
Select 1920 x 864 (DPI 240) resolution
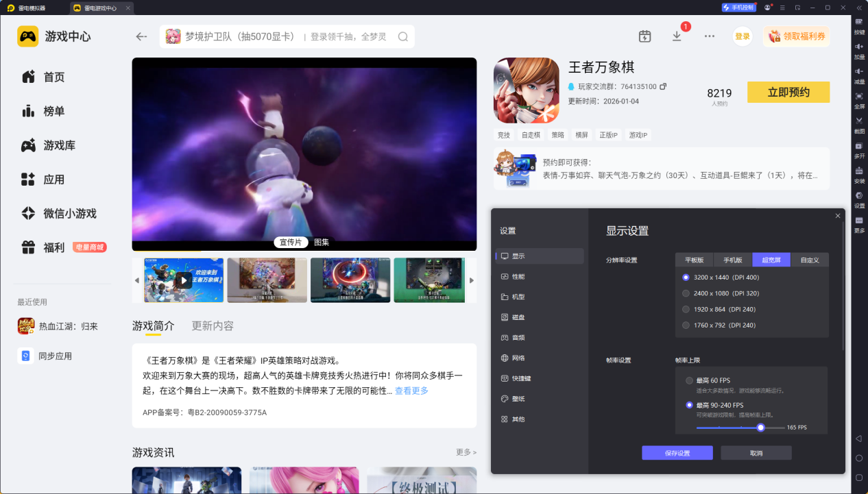pyautogui.click(x=719, y=309)
